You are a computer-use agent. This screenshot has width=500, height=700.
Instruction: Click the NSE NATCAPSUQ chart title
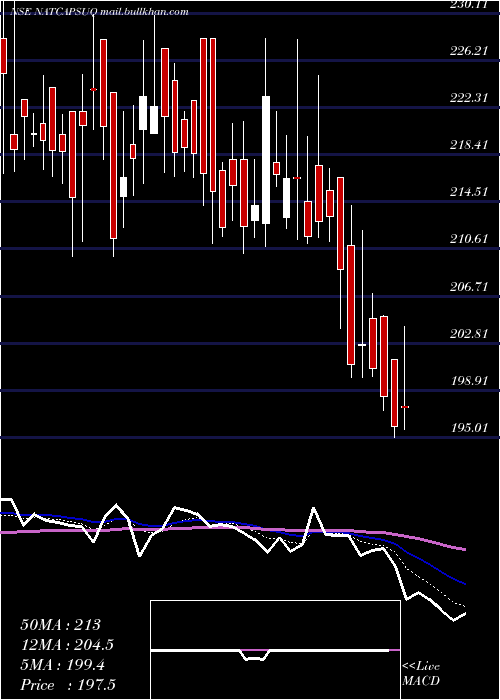(53, 12)
